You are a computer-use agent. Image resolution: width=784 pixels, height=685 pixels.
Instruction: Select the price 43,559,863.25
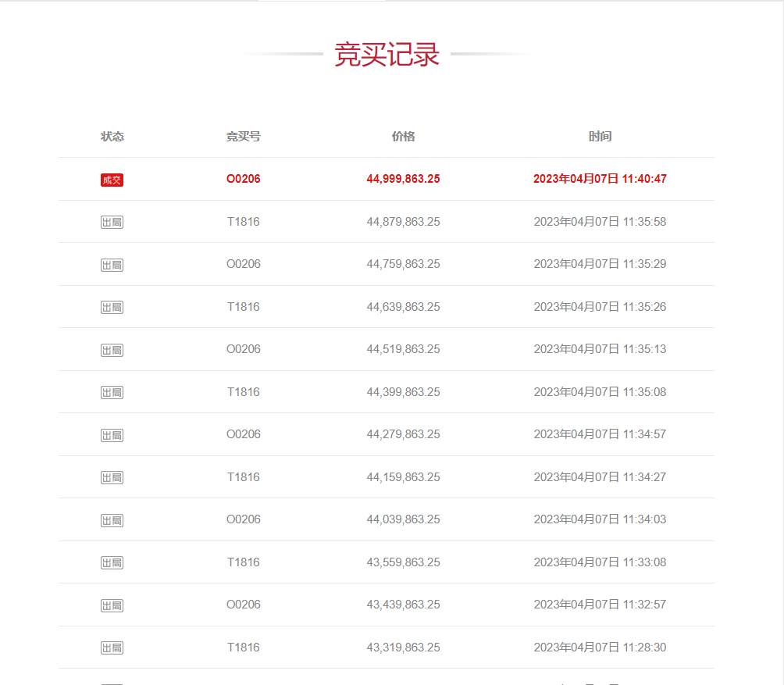pyautogui.click(x=403, y=562)
